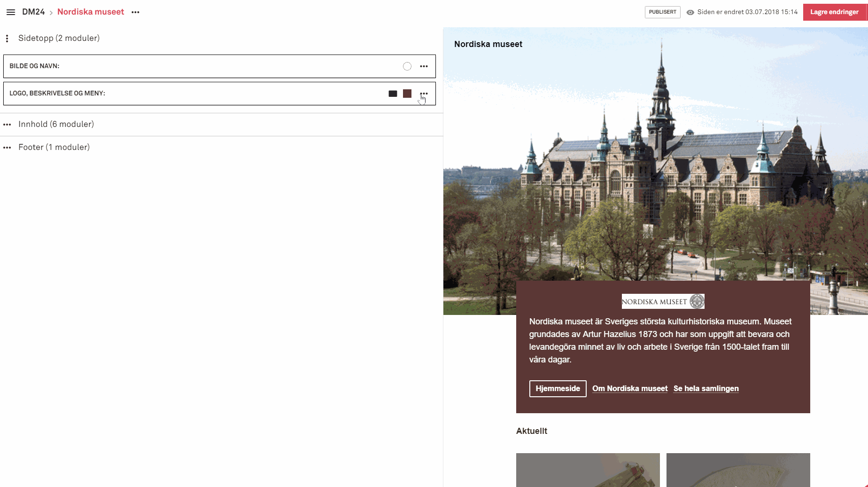Open Sidetopp section vertical dots menu
This screenshot has height=487, width=868.
(x=7, y=39)
